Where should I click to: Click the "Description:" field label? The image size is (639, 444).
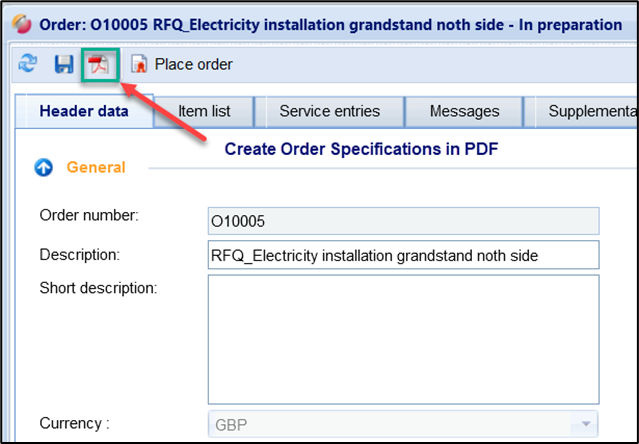(80, 254)
